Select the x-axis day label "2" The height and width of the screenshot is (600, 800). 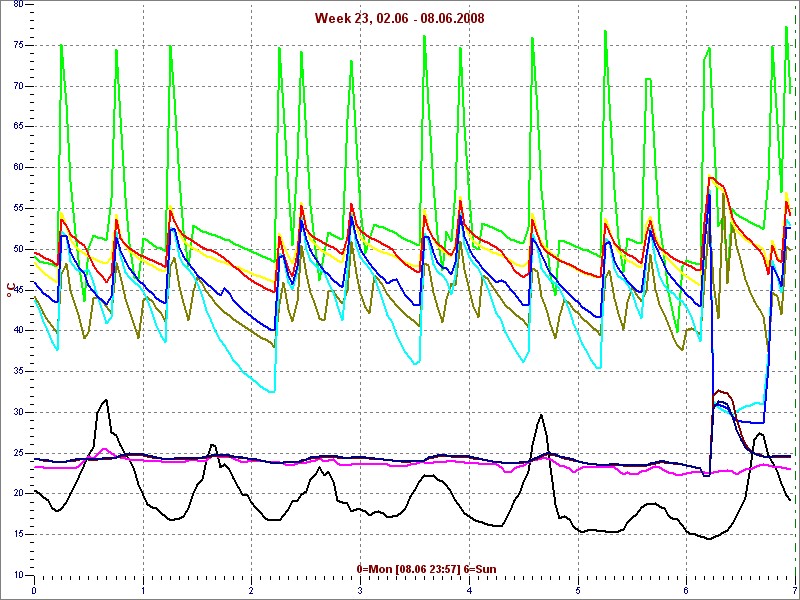point(252,592)
